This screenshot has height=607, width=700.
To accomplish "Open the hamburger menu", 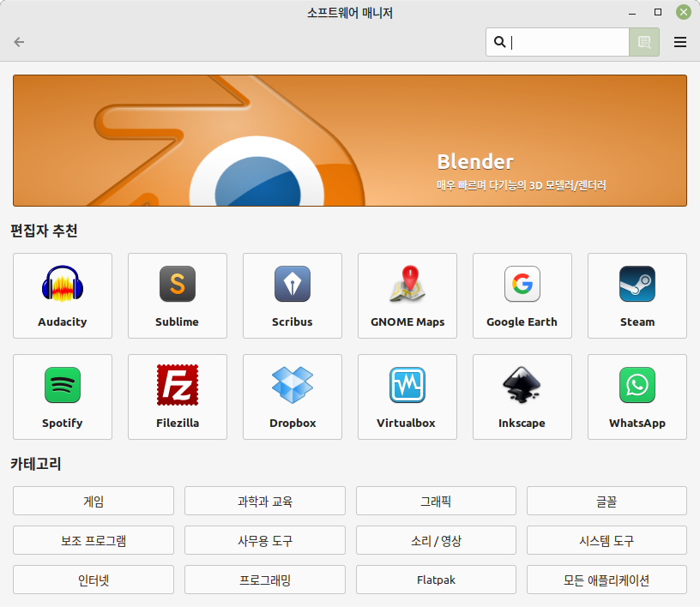I will click(680, 42).
